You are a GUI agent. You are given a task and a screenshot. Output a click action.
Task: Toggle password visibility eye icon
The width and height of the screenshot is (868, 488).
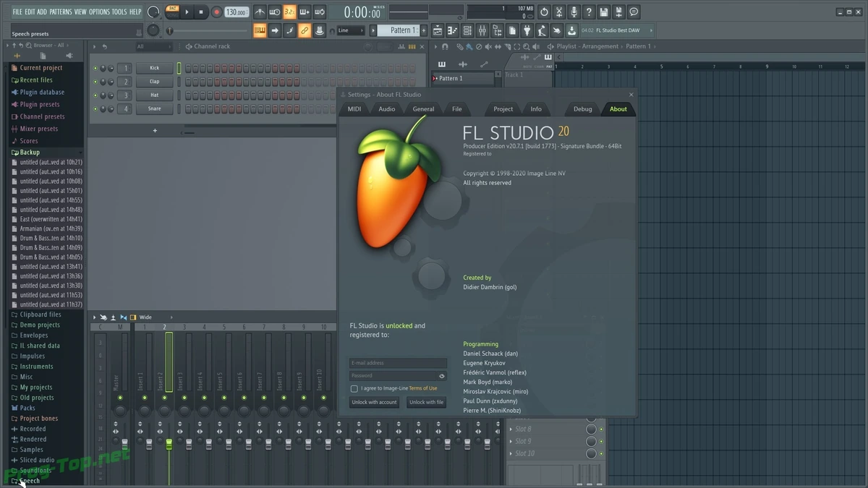click(442, 376)
